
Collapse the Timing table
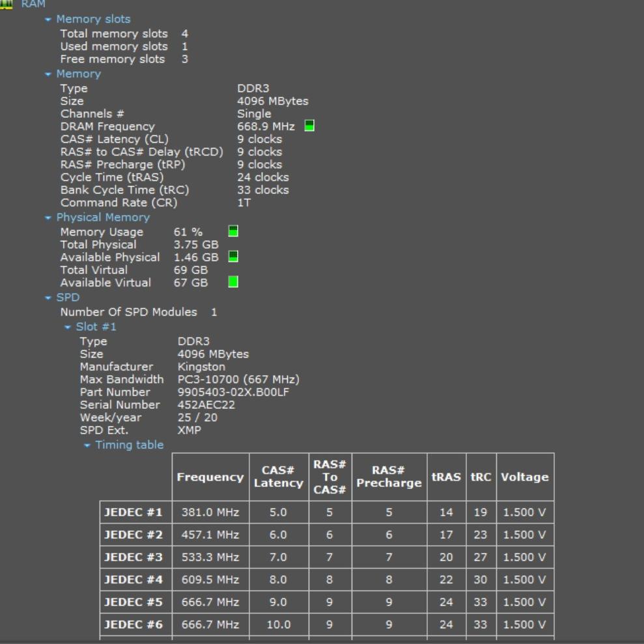[87, 445]
